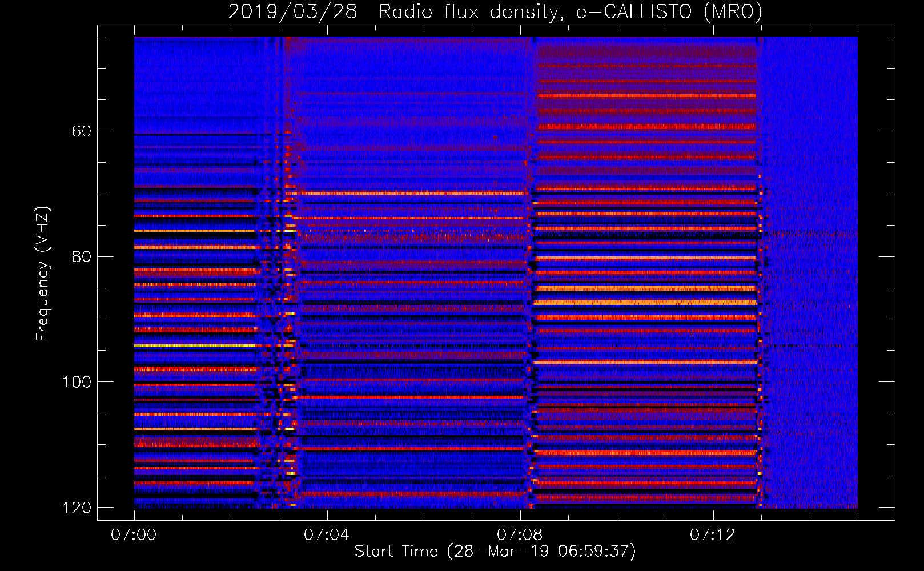Click the '60' frequency tick label
The height and width of the screenshot is (571, 924).
point(82,131)
